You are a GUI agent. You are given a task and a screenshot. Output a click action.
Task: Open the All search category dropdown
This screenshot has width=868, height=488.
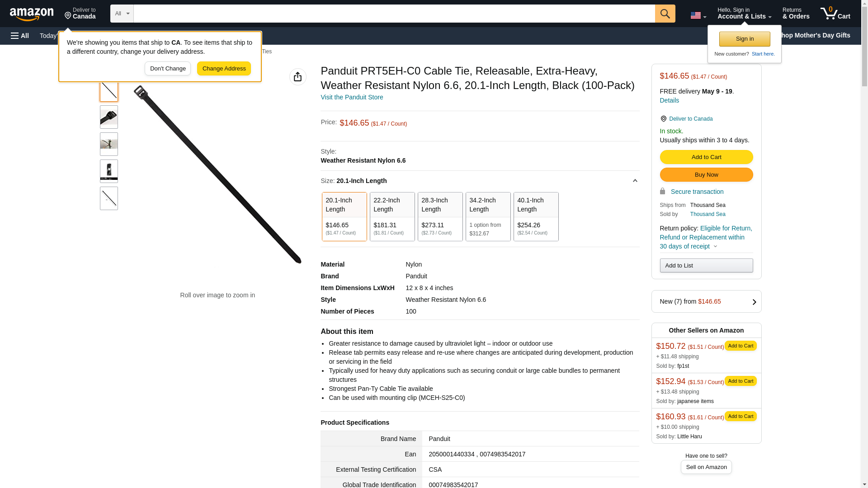(x=122, y=14)
